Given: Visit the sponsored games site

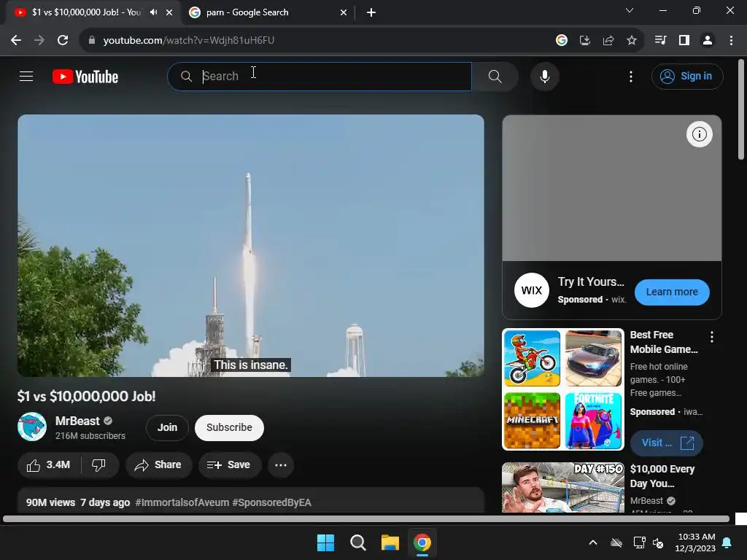Looking at the screenshot, I should pos(666,443).
